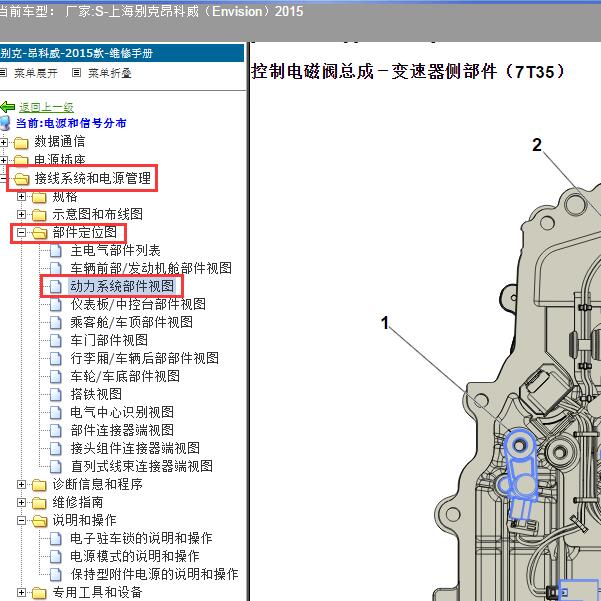Expand the 专用工具和设备 folder
The width and height of the screenshot is (601, 601).
tap(21, 593)
